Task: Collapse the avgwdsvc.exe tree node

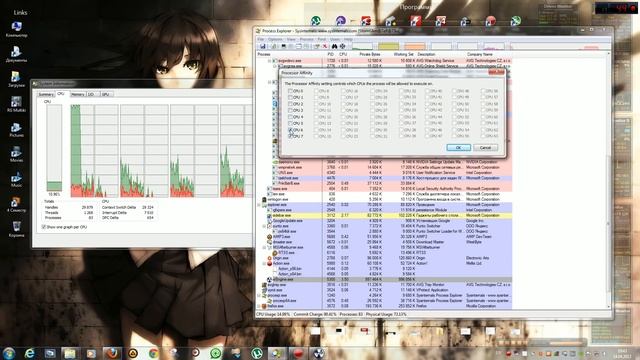Action: click(269, 61)
